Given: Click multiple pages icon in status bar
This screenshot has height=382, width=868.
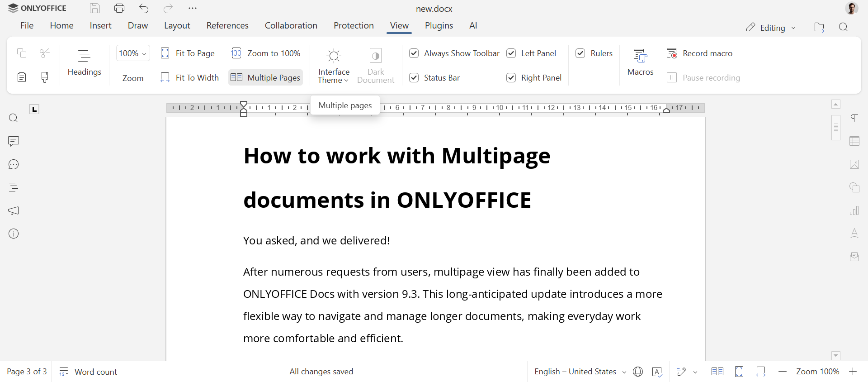Looking at the screenshot, I should pyautogui.click(x=717, y=372).
